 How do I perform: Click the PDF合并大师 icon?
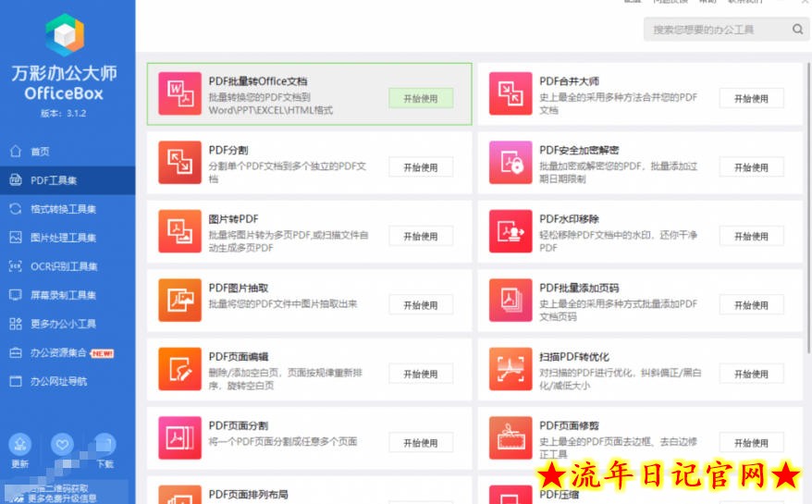pos(511,93)
